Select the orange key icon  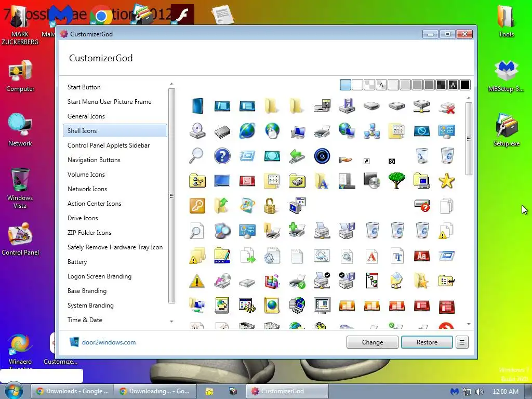click(197, 206)
